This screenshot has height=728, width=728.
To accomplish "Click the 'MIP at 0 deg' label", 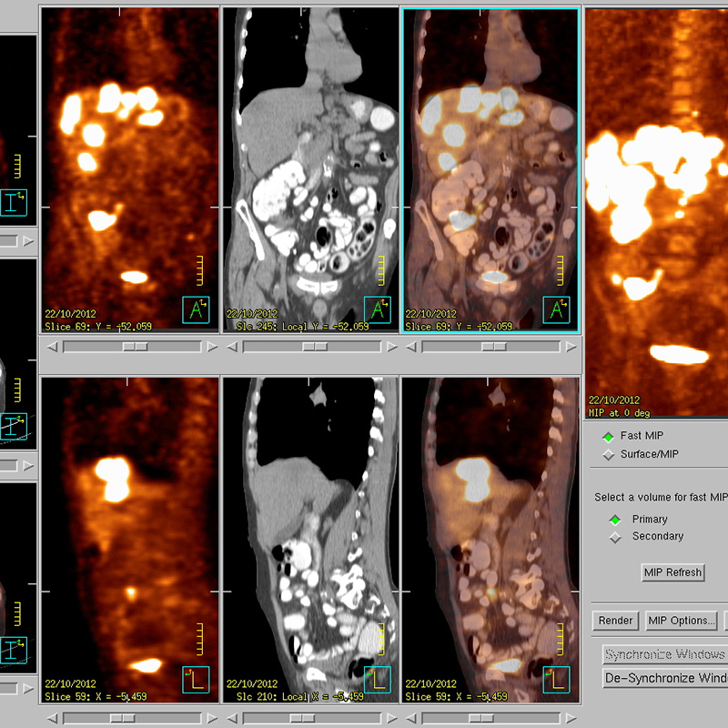I will (620, 413).
